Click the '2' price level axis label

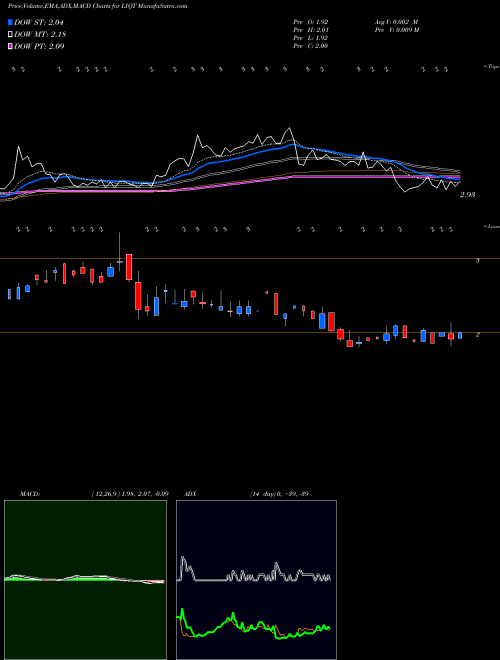point(478,335)
